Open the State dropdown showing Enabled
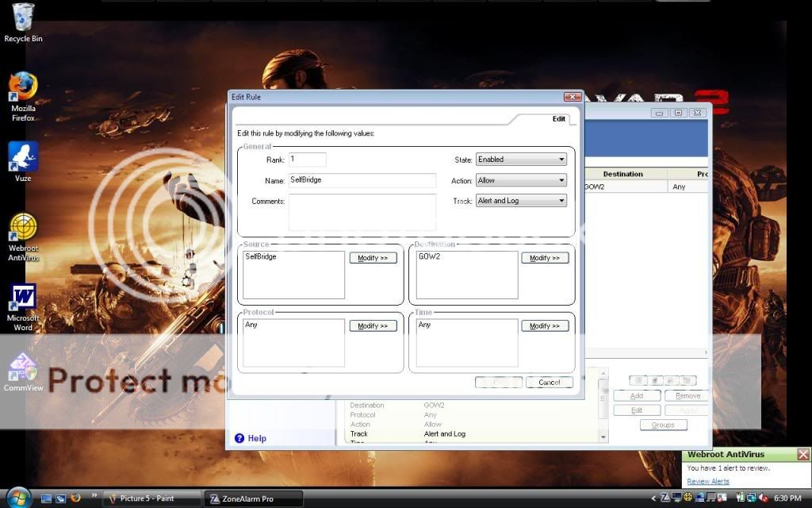Screen dimensions: 812x508 point(521,160)
